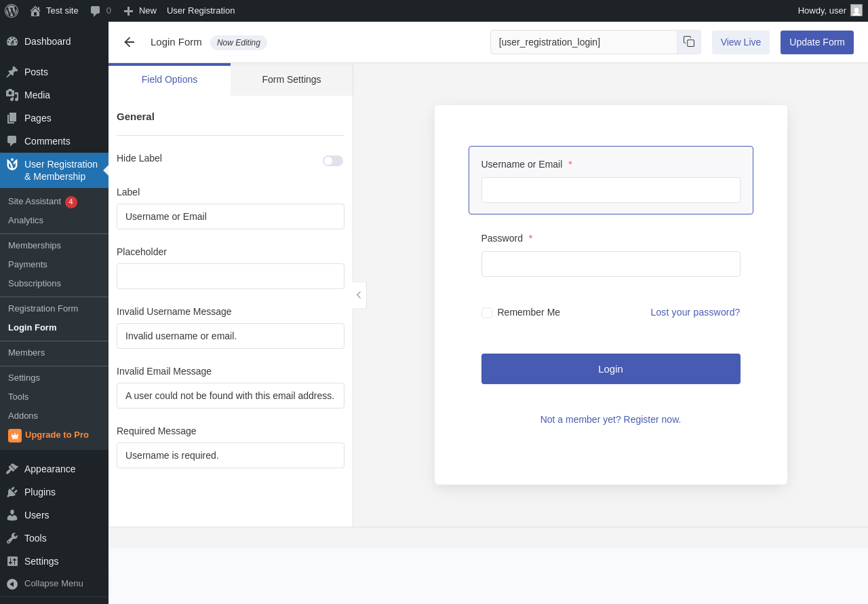Open the View Live preview button
This screenshot has height=604, width=868.
coord(741,42)
